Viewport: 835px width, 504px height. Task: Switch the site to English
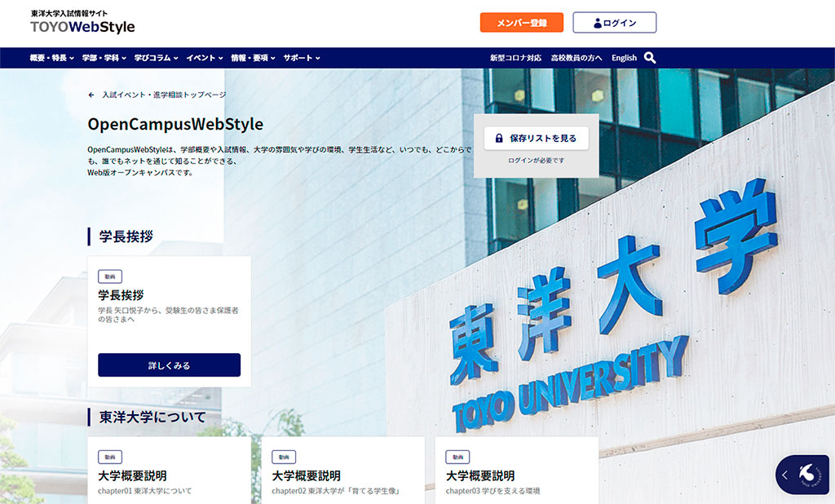[624, 58]
